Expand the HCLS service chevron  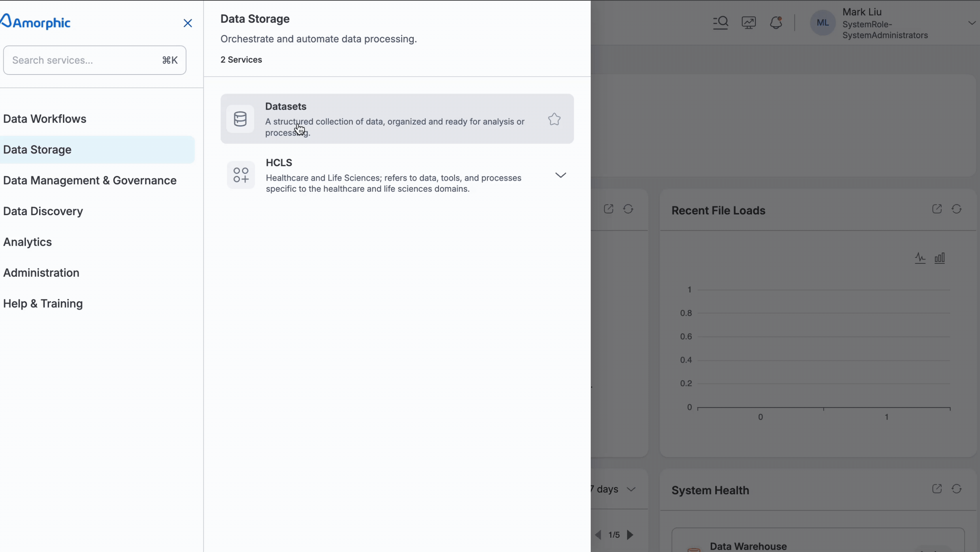560,175
